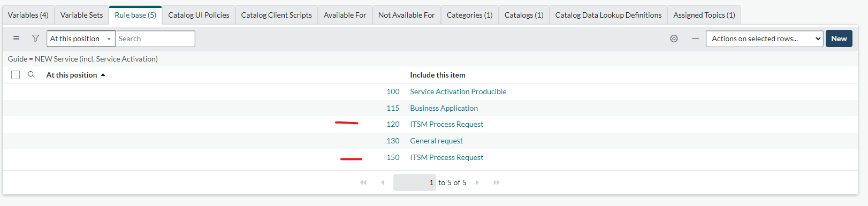Open 'Actions on selected rows' dropdown
The height and width of the screenshot is (206, 868).
764,39
